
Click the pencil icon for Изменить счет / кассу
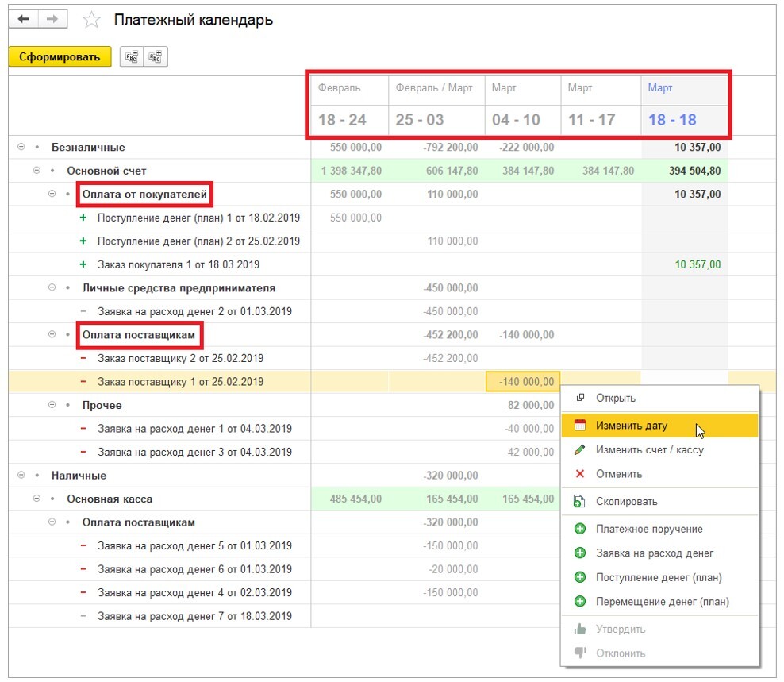click(x=580, y=450)
